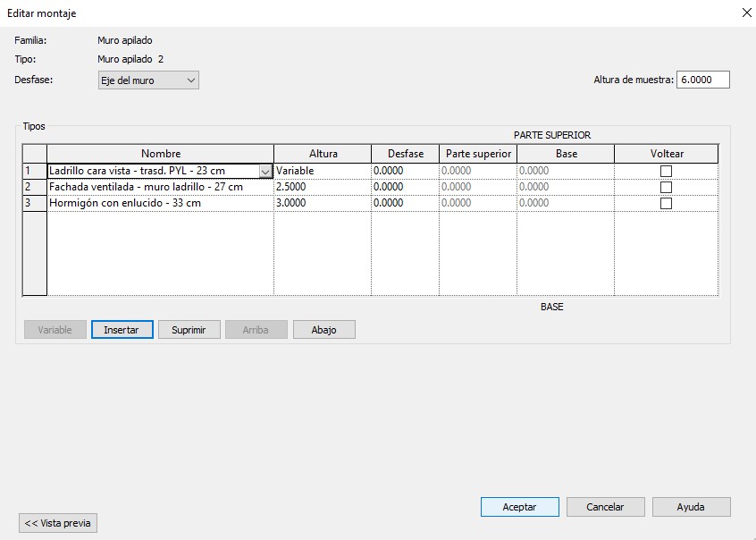Click the Altura cell showing 2.5000
This screenshot has width=756, height=540.
(322, 188)
